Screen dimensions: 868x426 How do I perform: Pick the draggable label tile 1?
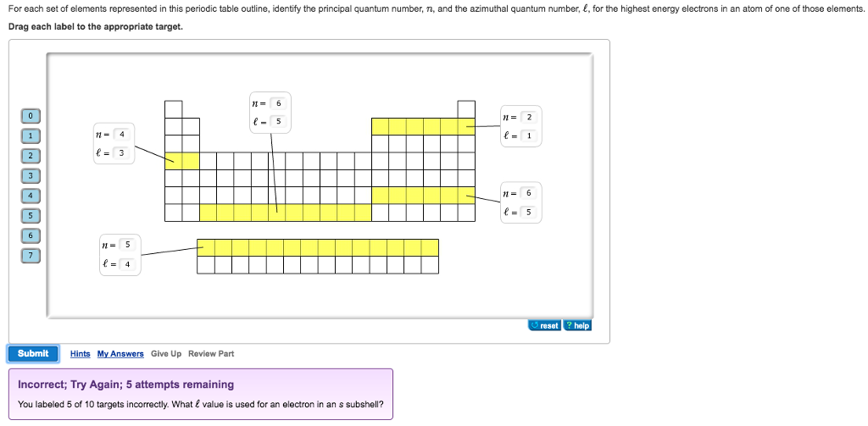click(x=31, y=136)
